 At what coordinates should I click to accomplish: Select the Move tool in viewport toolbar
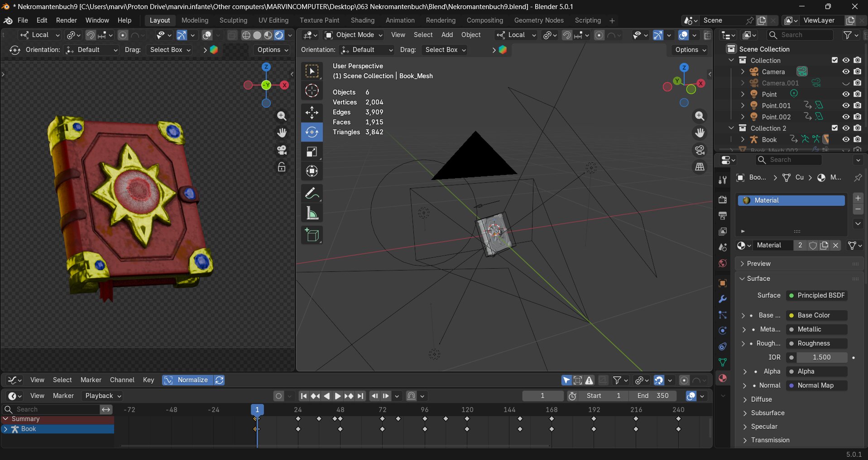[312, 112]
